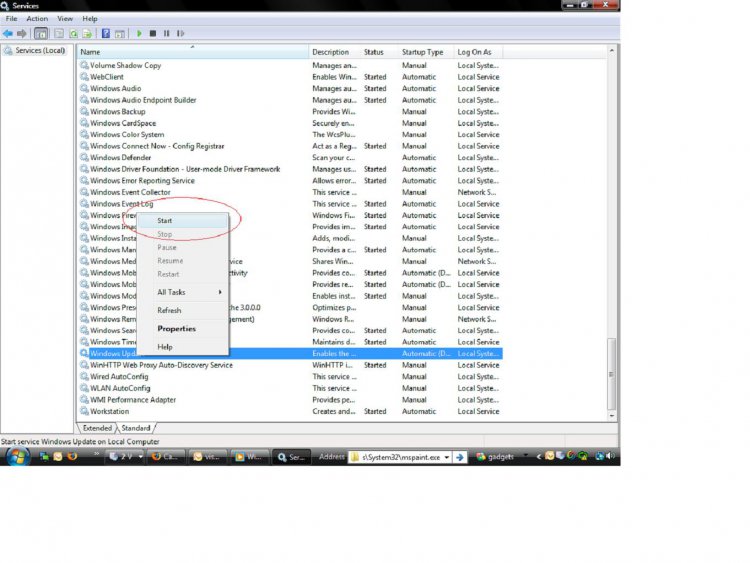Click the Properties toolbar icon

(x=59, y=33)
